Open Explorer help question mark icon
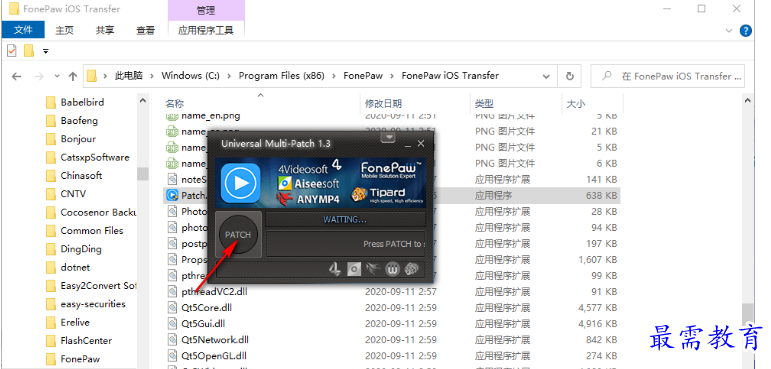This screenshot has width=771, height=369. coord(745,31)
